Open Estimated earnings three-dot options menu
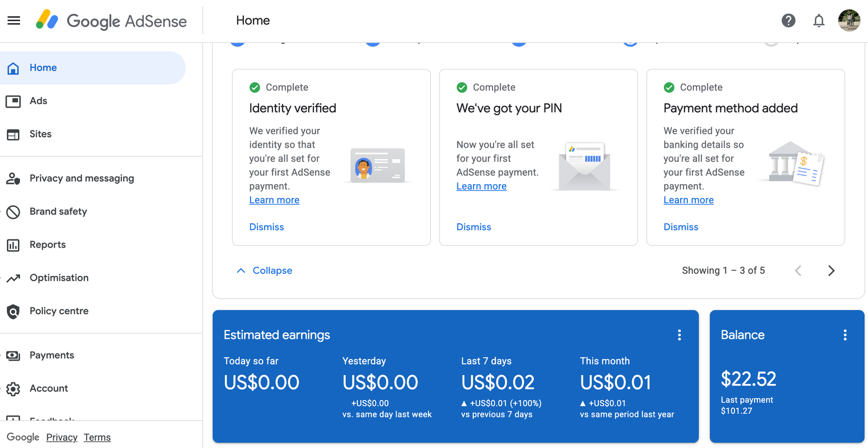The height and width of the screenshot is (448, 868). click(x=679, y=335)
